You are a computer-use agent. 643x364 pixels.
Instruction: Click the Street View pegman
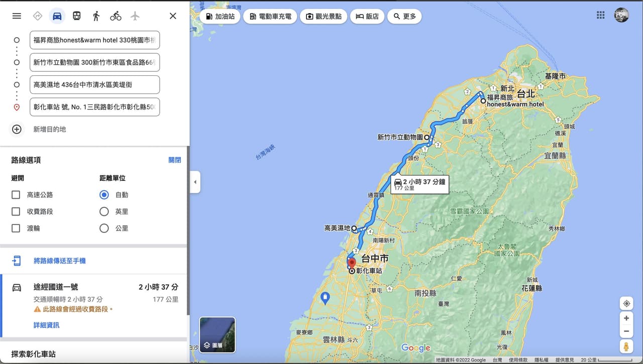coord(626,346)
